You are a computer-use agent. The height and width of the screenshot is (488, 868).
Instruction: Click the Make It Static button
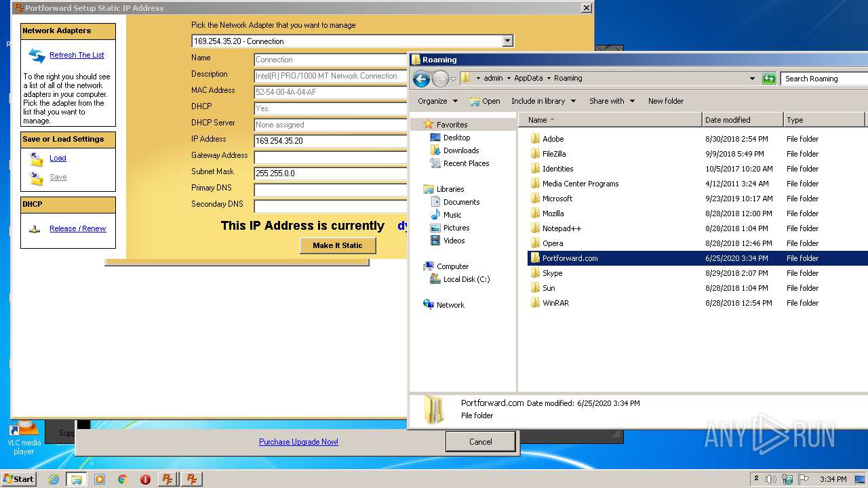(338, 245)
